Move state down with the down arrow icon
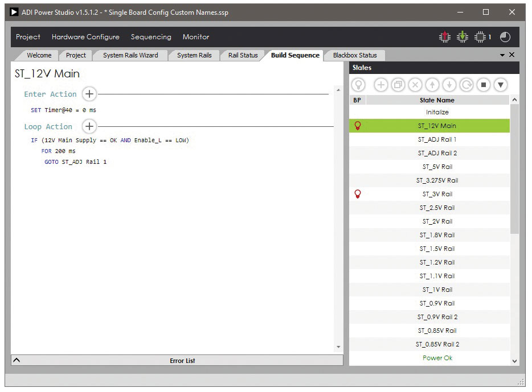Viewport: 532px width, 392px height. (449, 85)
